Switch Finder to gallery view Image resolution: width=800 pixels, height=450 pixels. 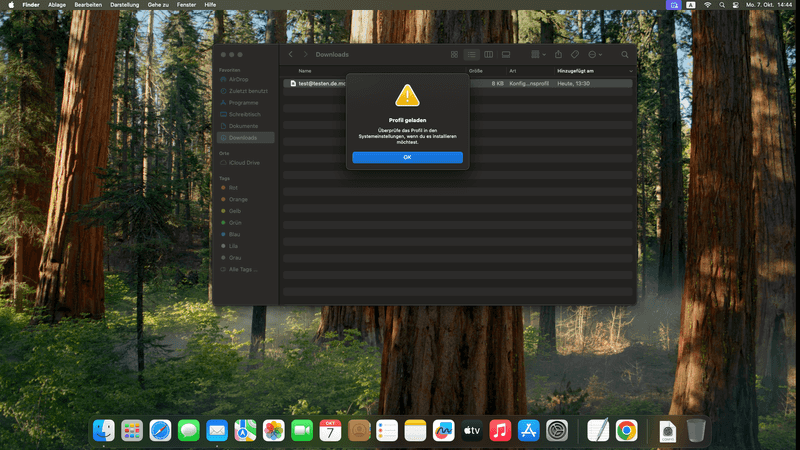click(x=506, y=54)
